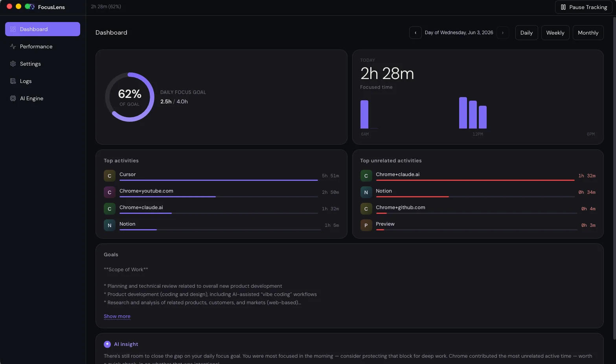The image size is (616, 364).
Task: Advance to next day with right chevron
Action: pyautogui.click(x=503, y=33)
